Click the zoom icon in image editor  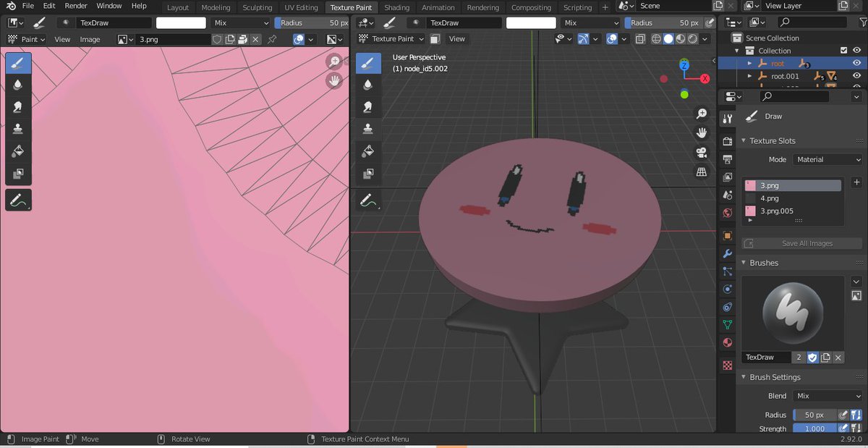[x=334, y=62]
